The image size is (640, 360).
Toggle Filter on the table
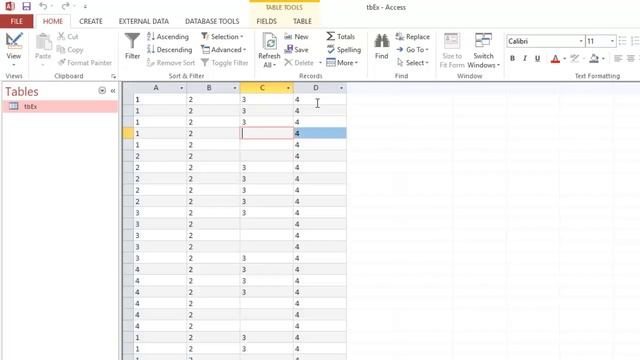click(224, 62)
